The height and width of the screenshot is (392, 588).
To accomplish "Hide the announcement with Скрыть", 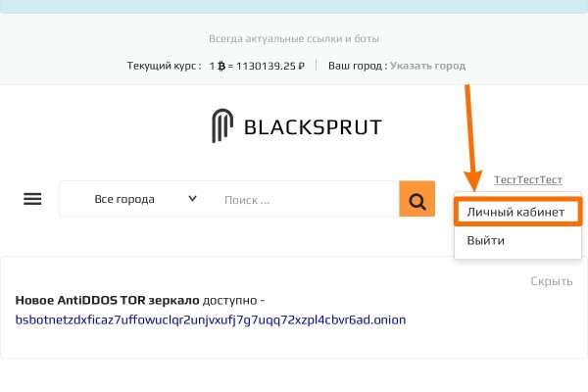I will 551,281.
